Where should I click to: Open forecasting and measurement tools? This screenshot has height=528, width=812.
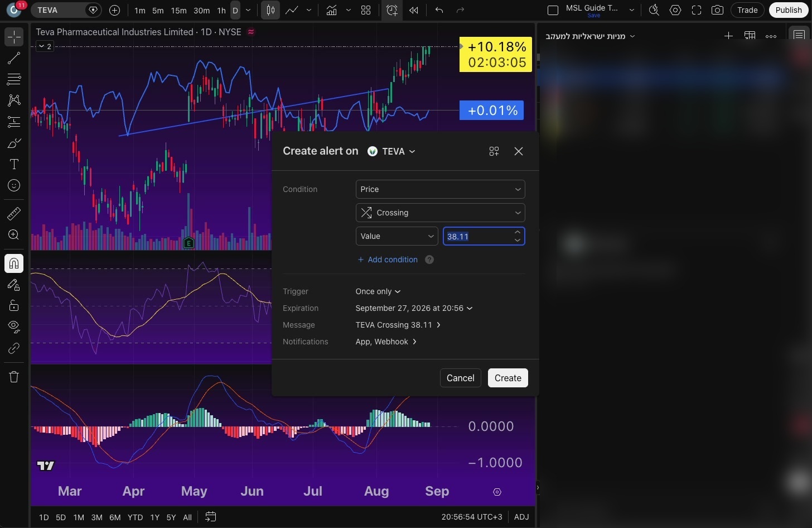tap(14, 122)
